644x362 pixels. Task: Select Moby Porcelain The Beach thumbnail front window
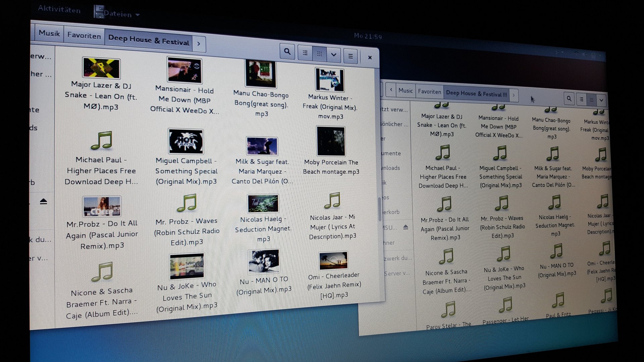pyautogui.click(x=331, y=141)
